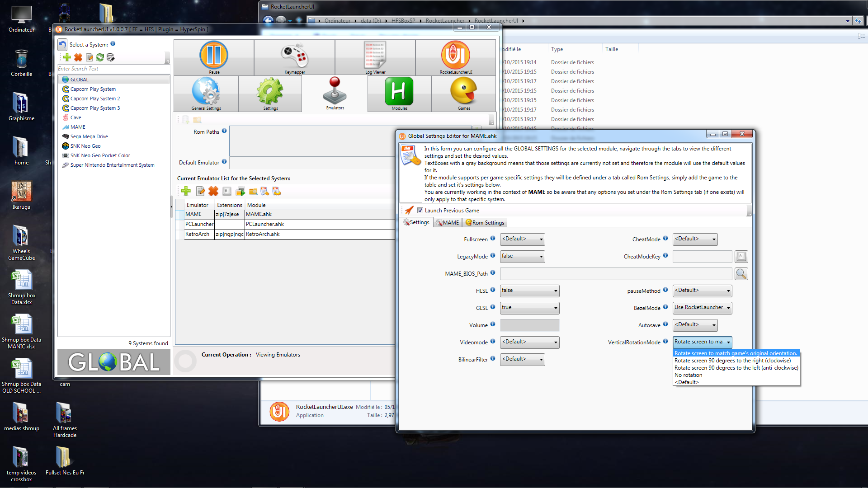
Task: Switch to the MAME tab
Action: [447, 223]
